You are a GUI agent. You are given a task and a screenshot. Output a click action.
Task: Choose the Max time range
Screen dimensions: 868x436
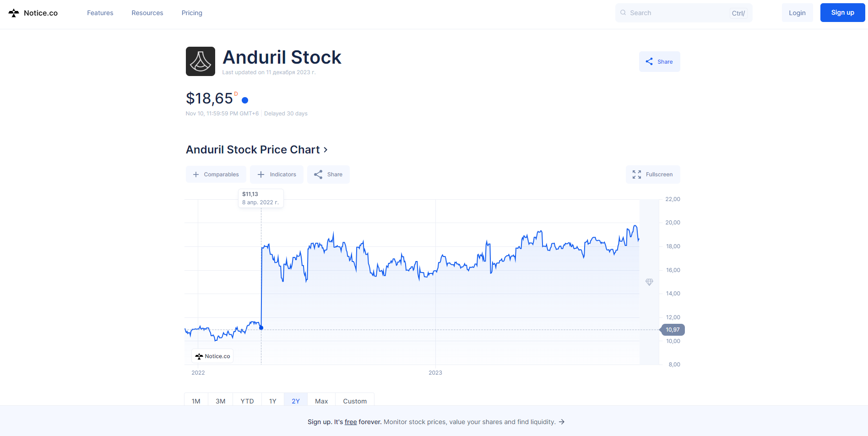[321, 401]
